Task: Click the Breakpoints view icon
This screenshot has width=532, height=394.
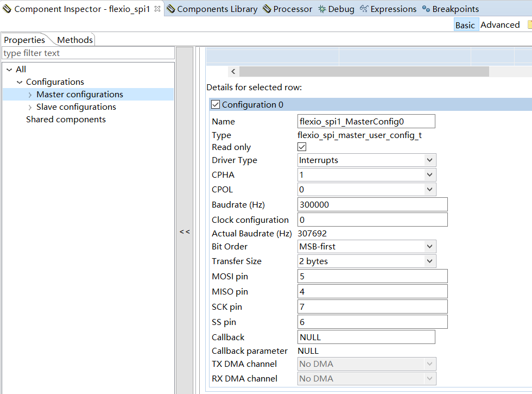Action: (426, 9)
